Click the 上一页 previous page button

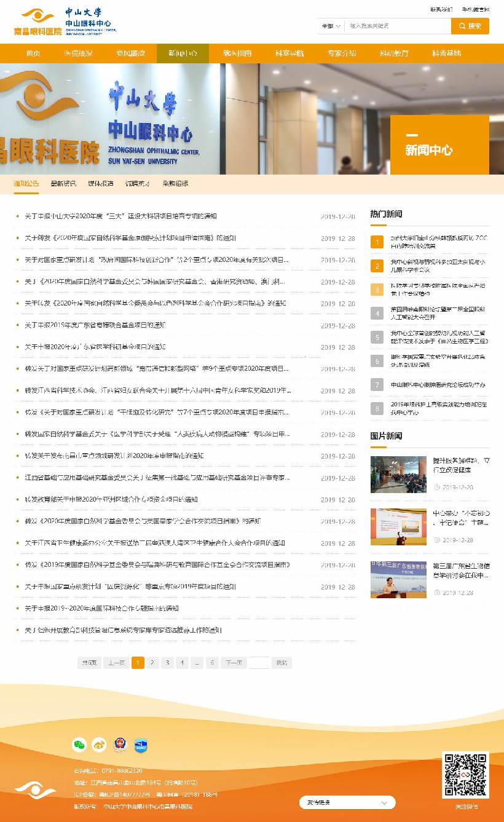click(x=116, y=663)
